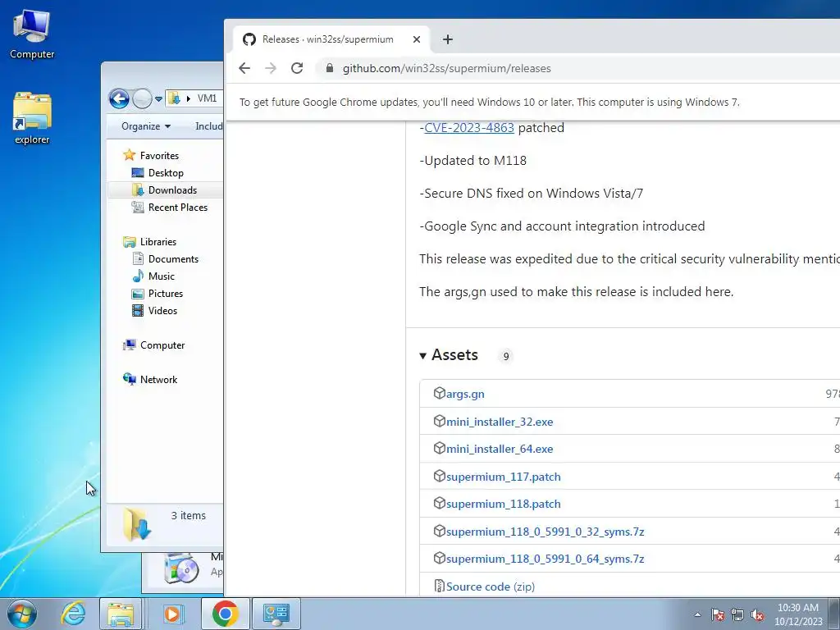Click the VM1 breadcrumb in Explorer

click(x=207, y=98)
